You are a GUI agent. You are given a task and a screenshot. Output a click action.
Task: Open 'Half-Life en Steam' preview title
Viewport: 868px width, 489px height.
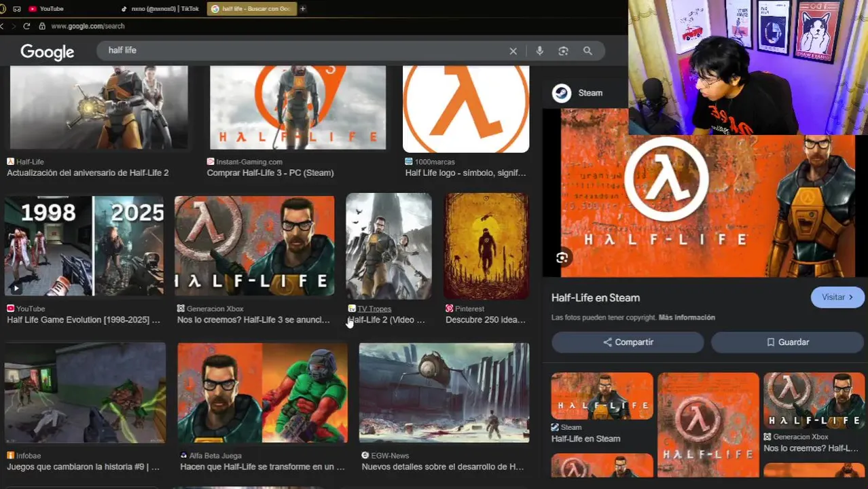click(x=596, y=297)
